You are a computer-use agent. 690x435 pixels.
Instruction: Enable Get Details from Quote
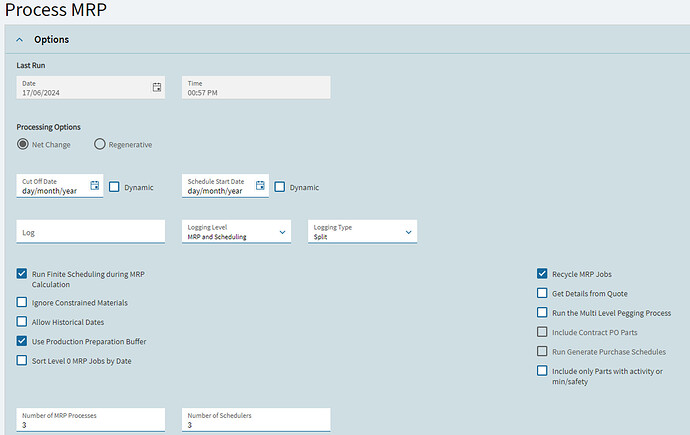pyautogui.click(x=542, y=293)
